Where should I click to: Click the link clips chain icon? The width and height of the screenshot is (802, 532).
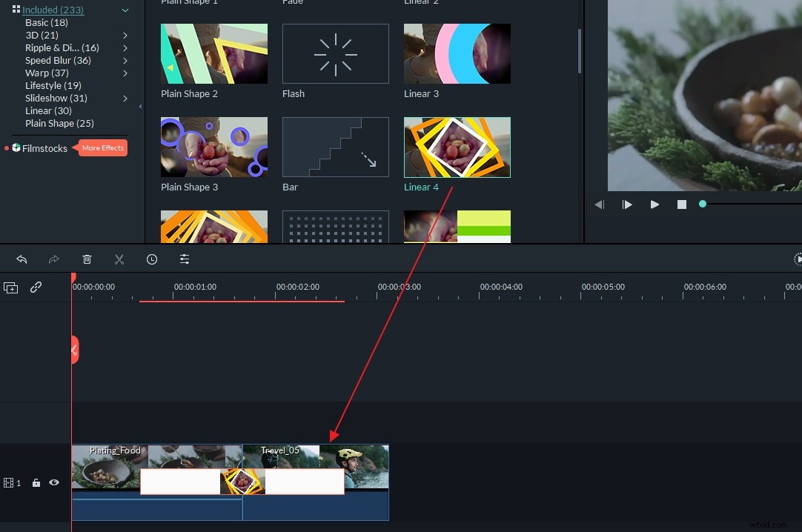[x=36, y=287]
